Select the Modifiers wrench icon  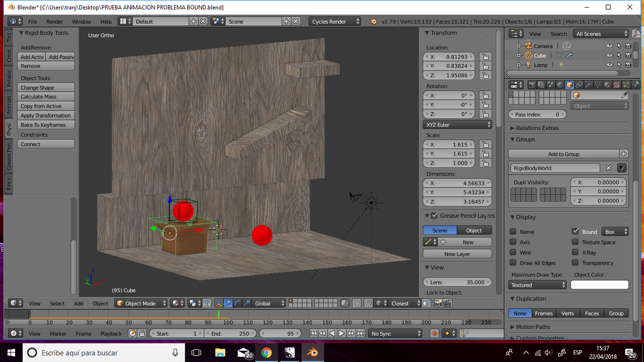click(x=588, y=84)
